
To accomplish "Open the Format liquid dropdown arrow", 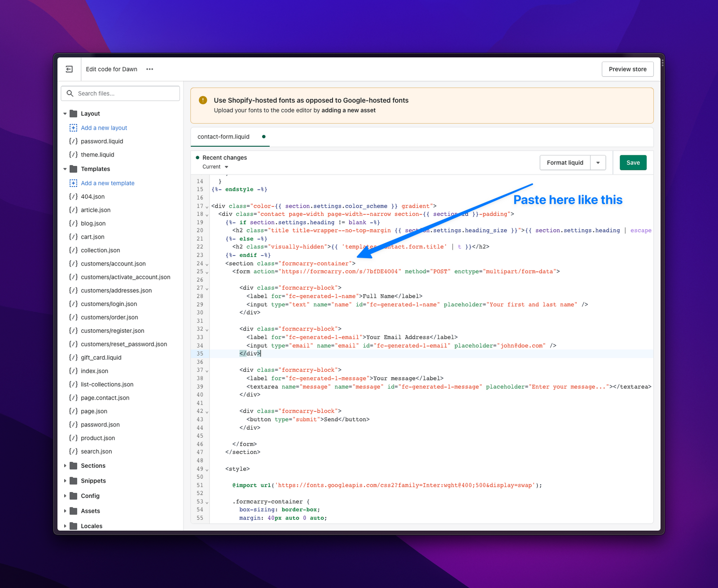I will (598, 163).
